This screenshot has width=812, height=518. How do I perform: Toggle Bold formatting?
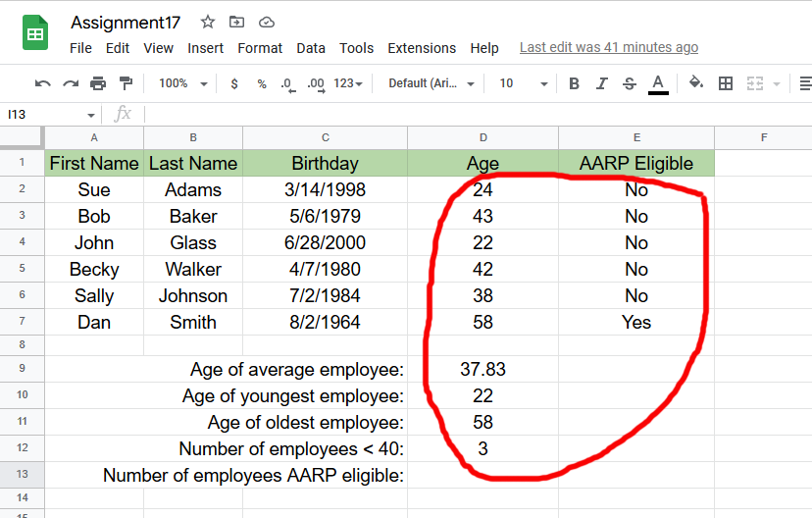[575, 83]
